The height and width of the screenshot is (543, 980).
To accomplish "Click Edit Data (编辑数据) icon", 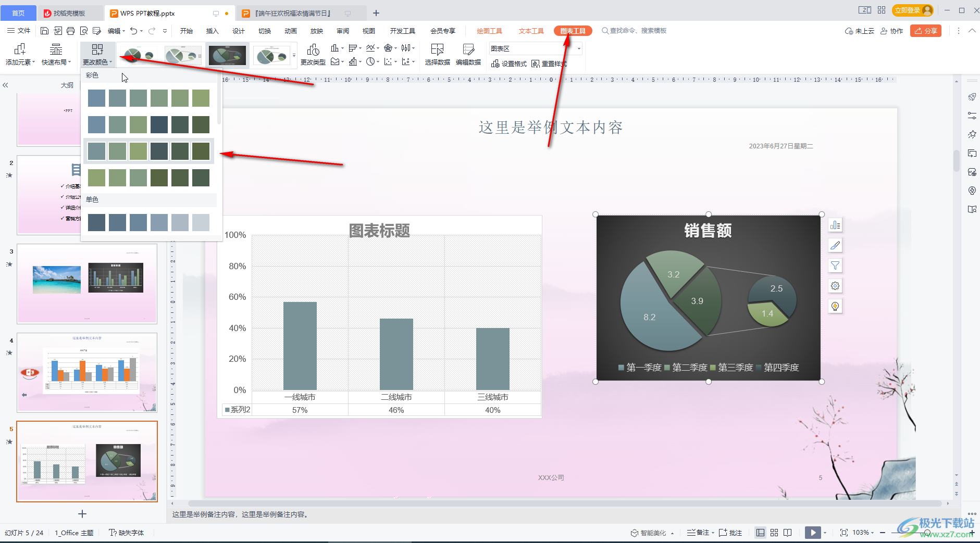I will pos(468,54).
